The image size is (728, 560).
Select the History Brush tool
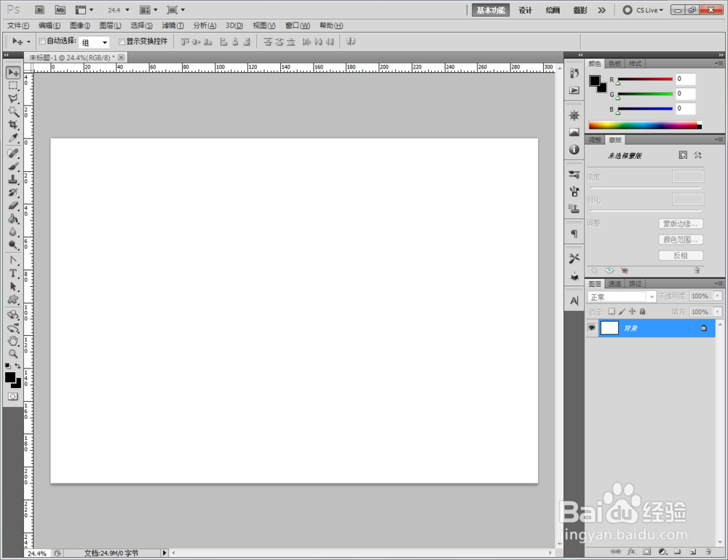click(x=13, y=192)
